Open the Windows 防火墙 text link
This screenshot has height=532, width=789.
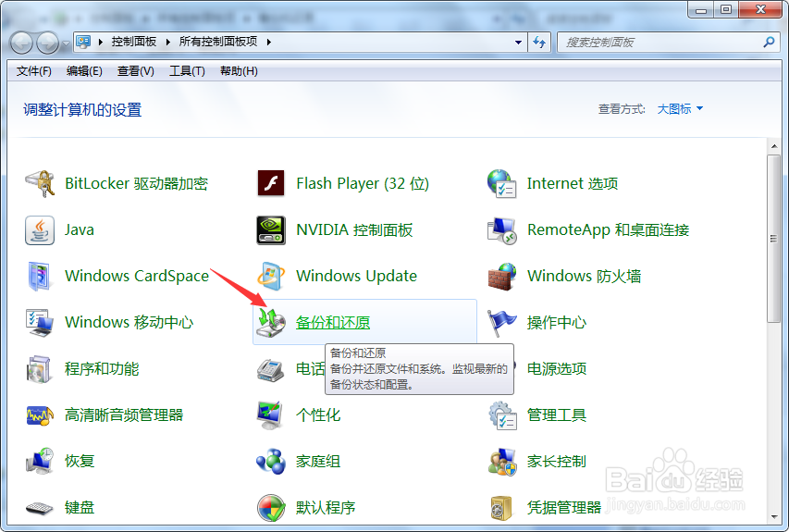point(584,277)
